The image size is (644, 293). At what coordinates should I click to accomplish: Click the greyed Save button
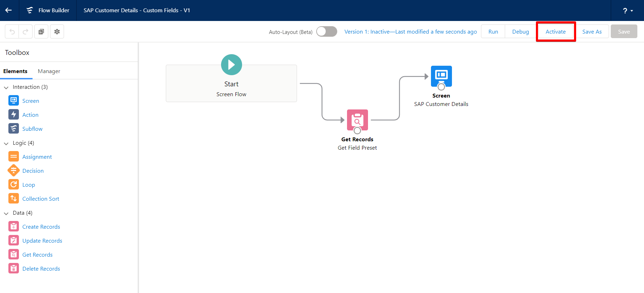(x=624, y=31)
